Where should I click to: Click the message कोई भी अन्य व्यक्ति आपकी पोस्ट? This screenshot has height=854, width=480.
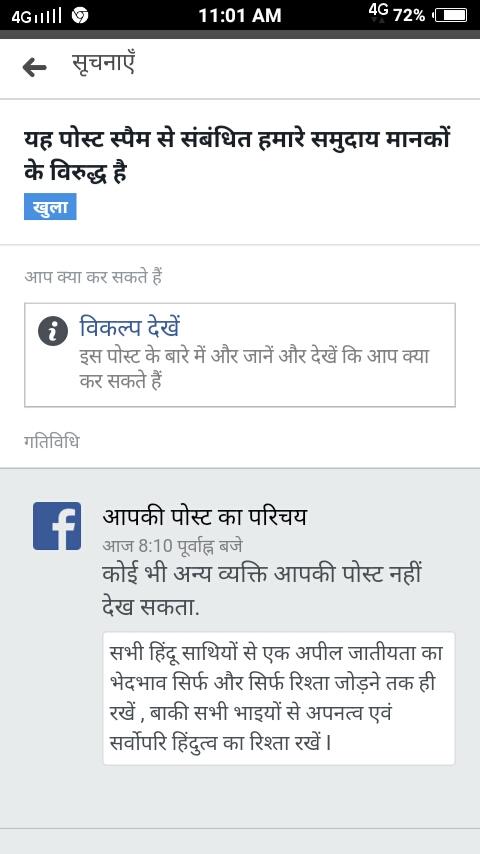pos(262,590)
